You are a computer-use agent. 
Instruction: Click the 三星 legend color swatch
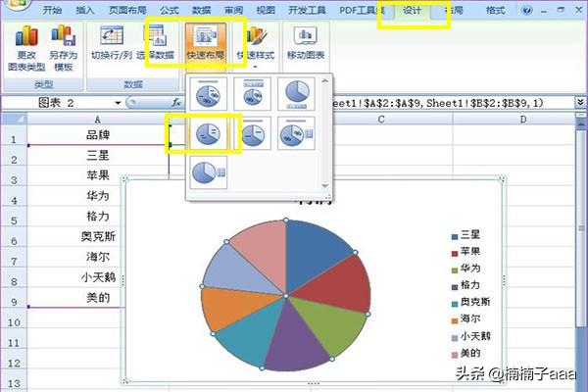pos(455,237)
